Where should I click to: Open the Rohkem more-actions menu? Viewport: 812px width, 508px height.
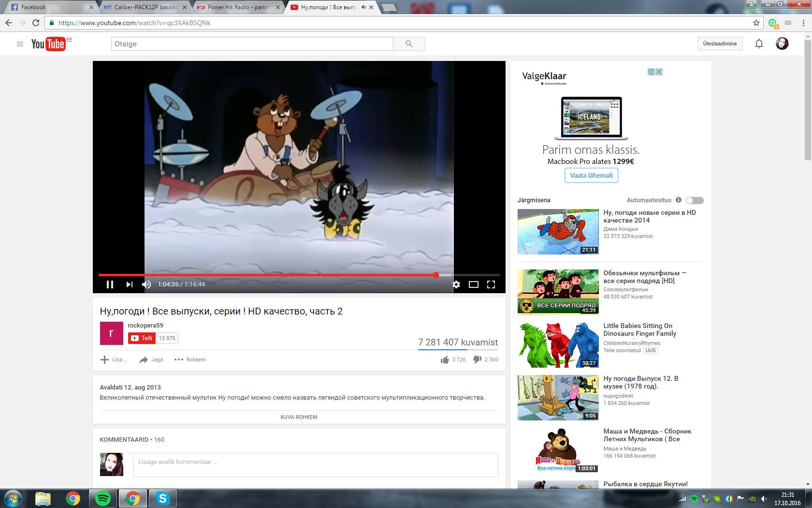[190, 359]
